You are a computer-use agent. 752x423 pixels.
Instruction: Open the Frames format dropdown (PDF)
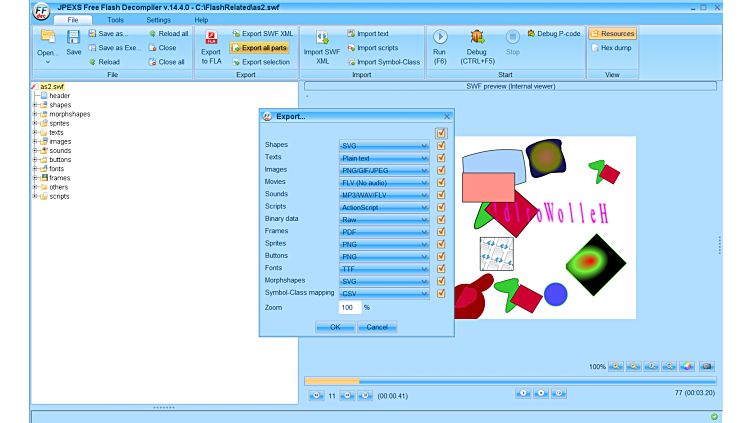pos(384,232)
